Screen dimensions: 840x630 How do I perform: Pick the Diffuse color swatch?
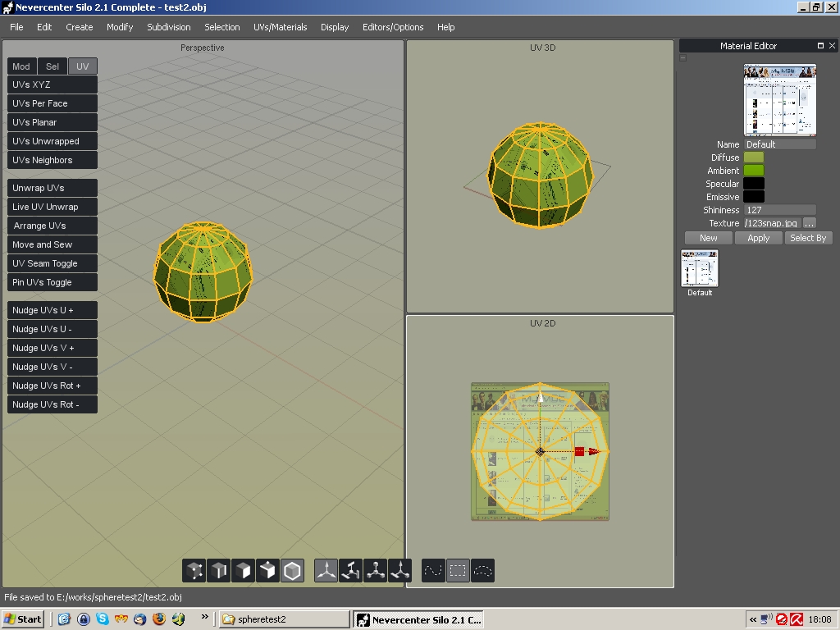[754, 157]
